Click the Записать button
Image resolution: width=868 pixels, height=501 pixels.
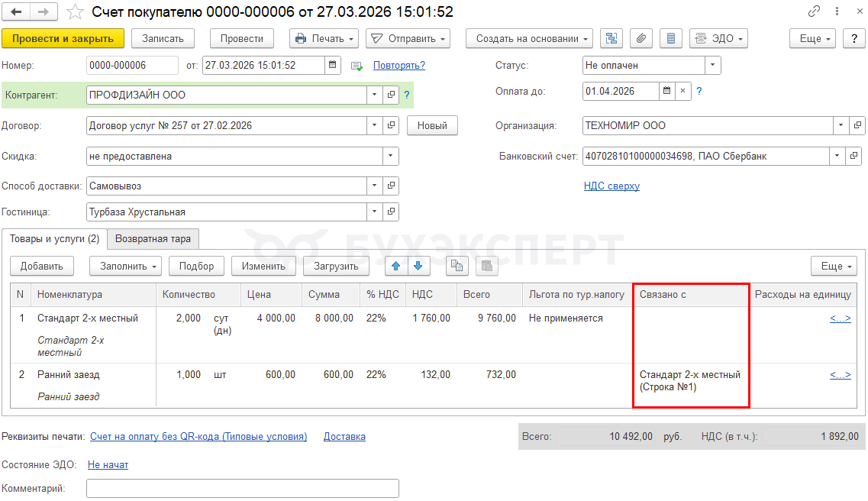(163, 38)
